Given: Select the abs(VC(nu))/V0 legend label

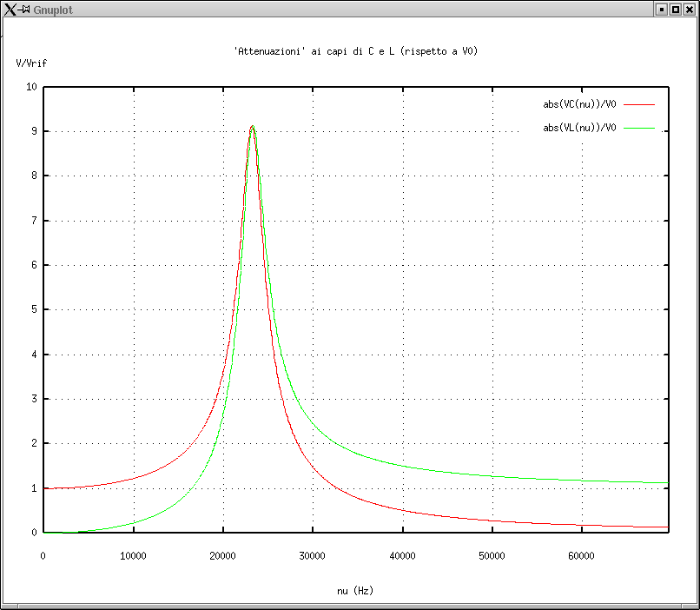Looking at the screenshot, I should pyautogui.click(x=579, y=104).
